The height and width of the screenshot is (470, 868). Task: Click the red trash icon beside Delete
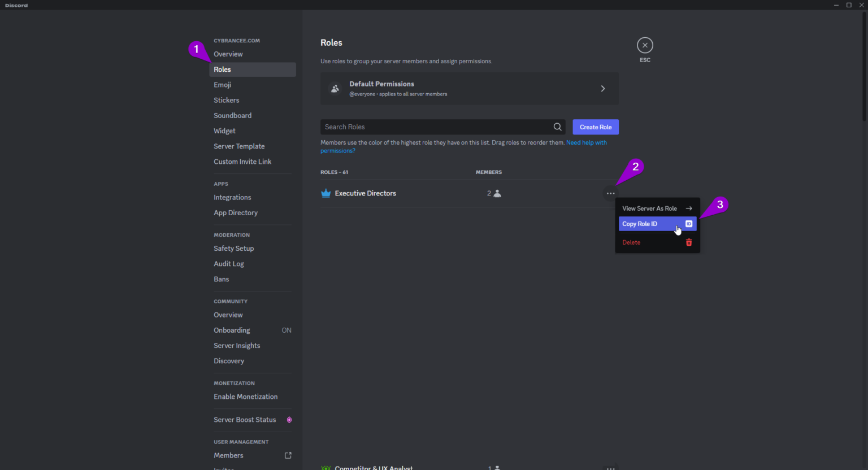coord(688,242)
